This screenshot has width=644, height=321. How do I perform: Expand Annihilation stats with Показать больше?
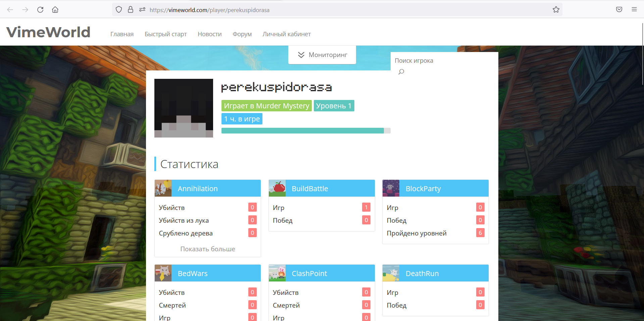coord(208,249)
